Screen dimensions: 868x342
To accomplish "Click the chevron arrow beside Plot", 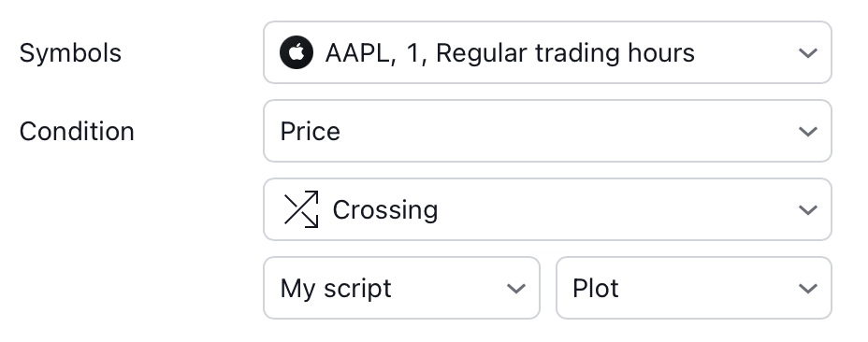I will 808,289.
